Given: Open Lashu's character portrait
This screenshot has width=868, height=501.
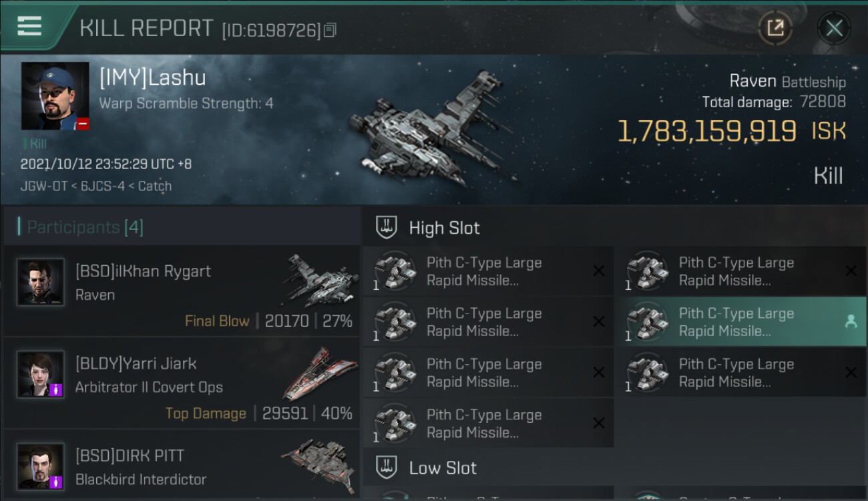Looking at the screenshot, I should [x=55, y=96].
